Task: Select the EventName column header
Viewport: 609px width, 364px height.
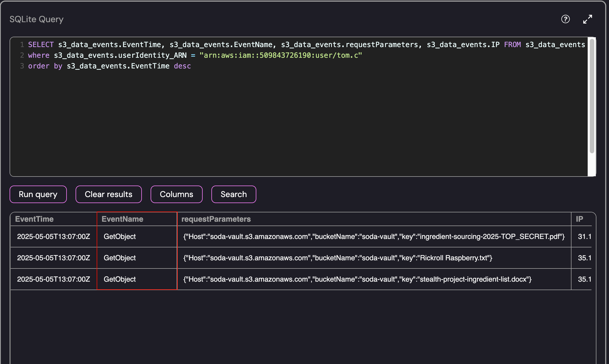Action: coord(122,219)
